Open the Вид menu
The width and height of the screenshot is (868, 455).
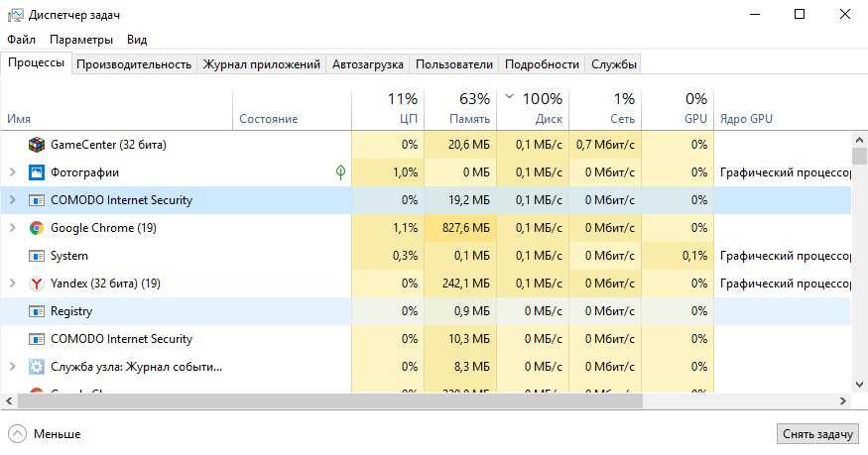[137, 40]
